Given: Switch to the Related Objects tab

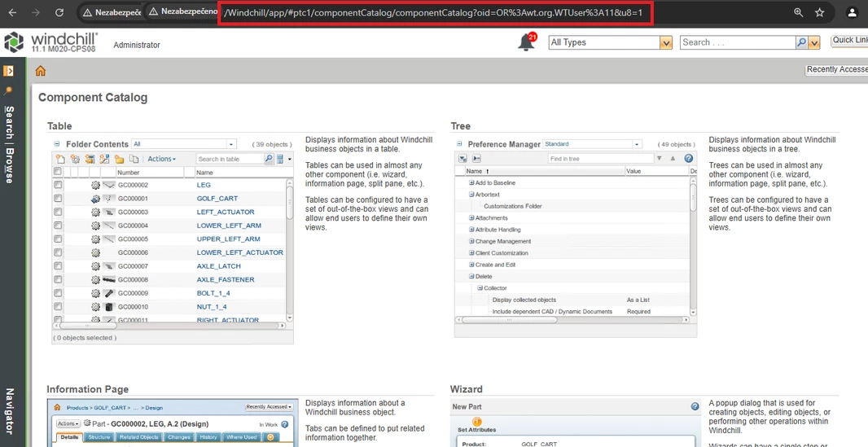Looking at the screenshot, I should pyautogui.click(x=138, y=437).
